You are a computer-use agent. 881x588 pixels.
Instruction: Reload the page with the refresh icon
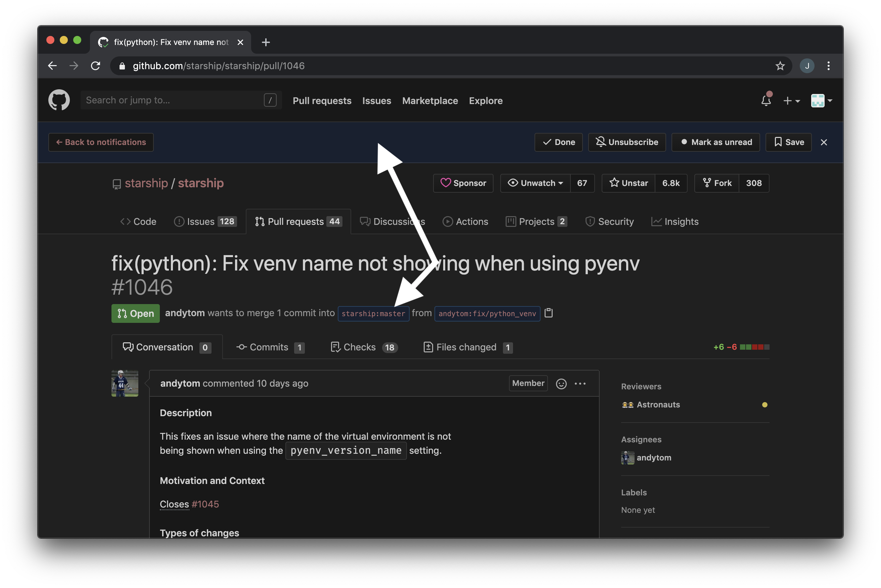tap(96, 66)
